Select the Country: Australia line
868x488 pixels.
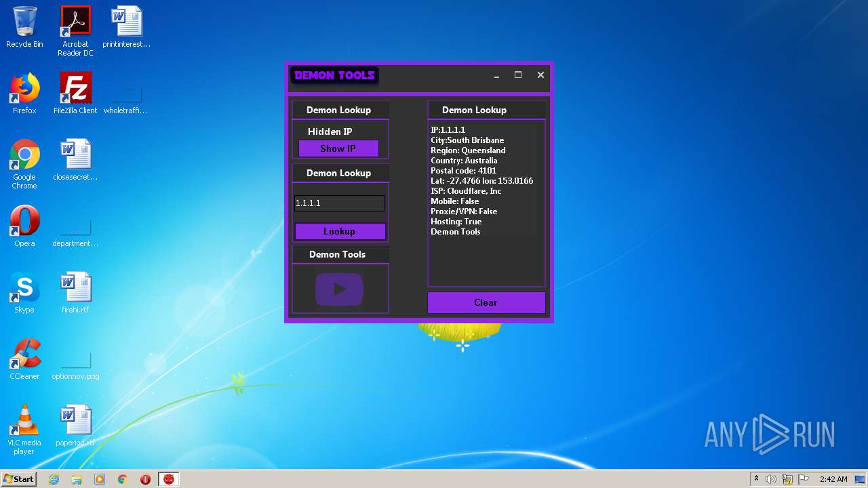(464, 160)
